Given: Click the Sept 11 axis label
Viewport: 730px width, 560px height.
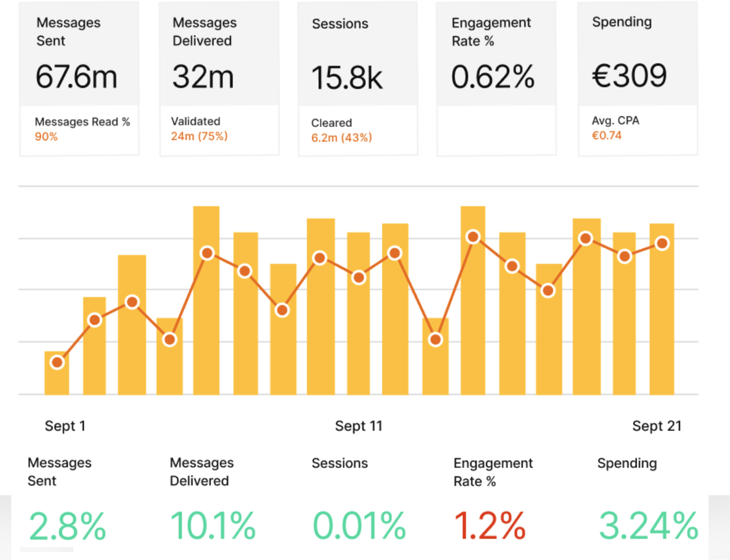Looking at the screenshot, I should tap(359, 426).
